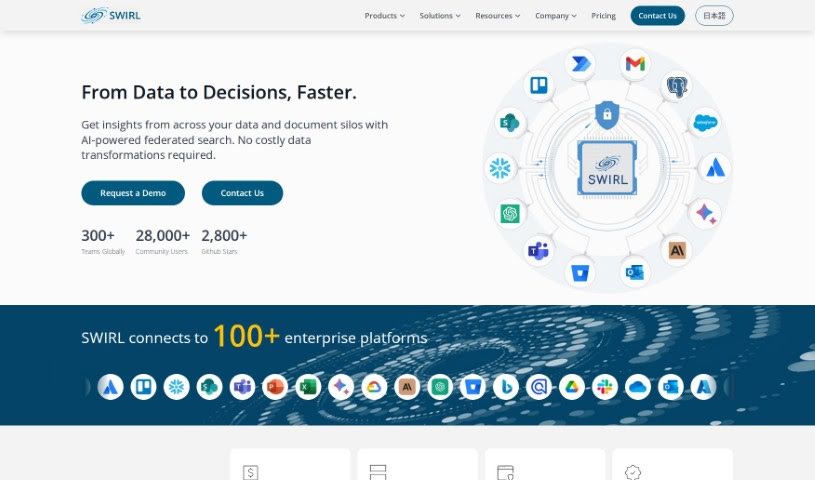Click Contact Us button below the hero text
815x480 pixels.
(x=242, y=193)
